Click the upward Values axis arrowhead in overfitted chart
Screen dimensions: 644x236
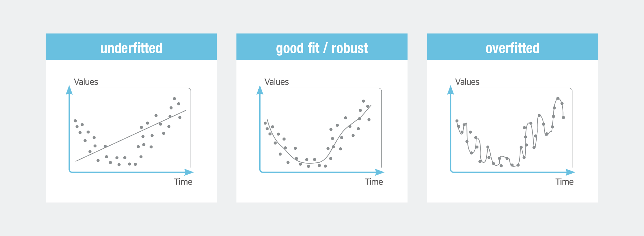pos(450,90)
